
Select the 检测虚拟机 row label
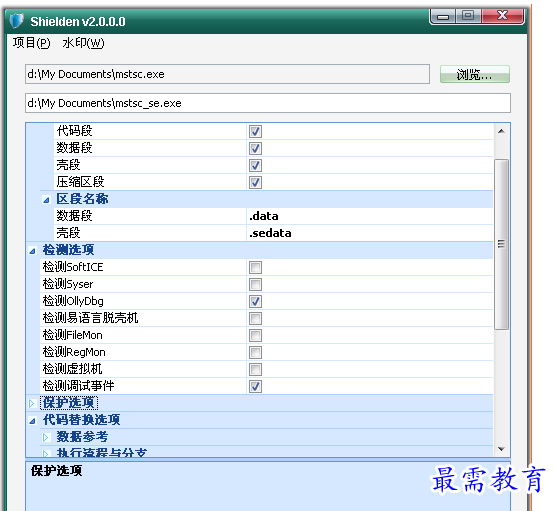pos(72,369)
